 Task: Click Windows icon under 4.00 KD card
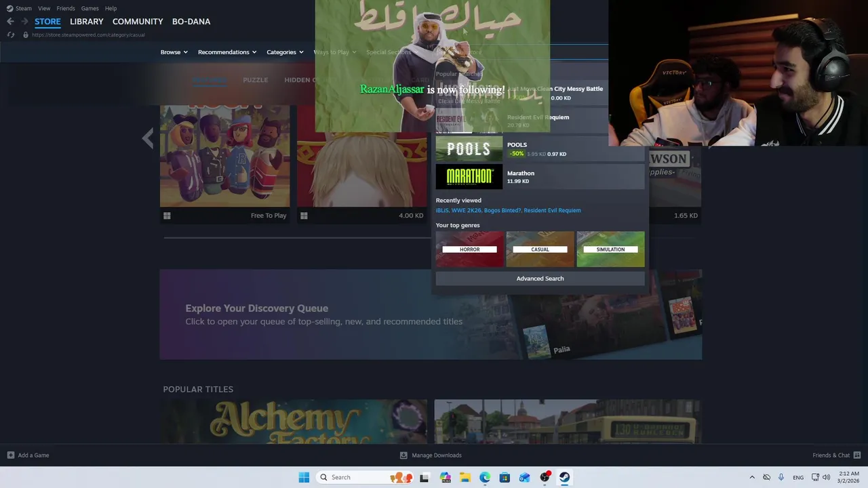coord(304,216)
